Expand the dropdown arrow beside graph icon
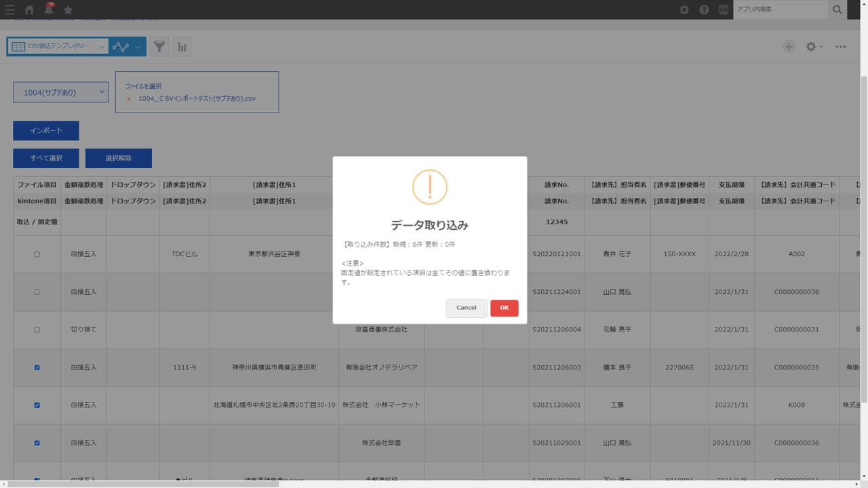 tap(138, 47)
